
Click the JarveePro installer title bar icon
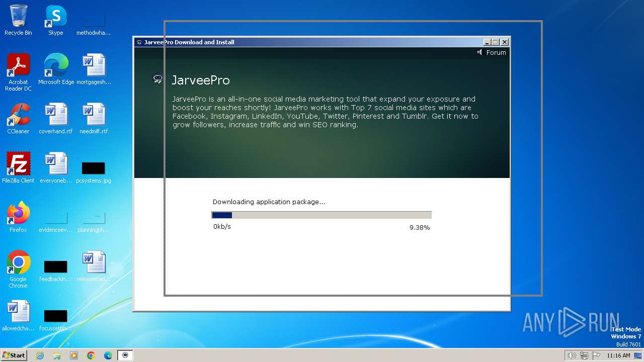139,42
